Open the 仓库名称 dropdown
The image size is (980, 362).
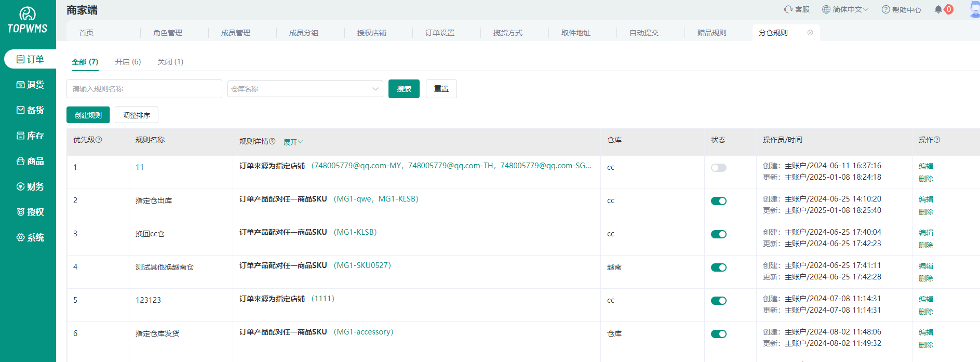(305, 89)
